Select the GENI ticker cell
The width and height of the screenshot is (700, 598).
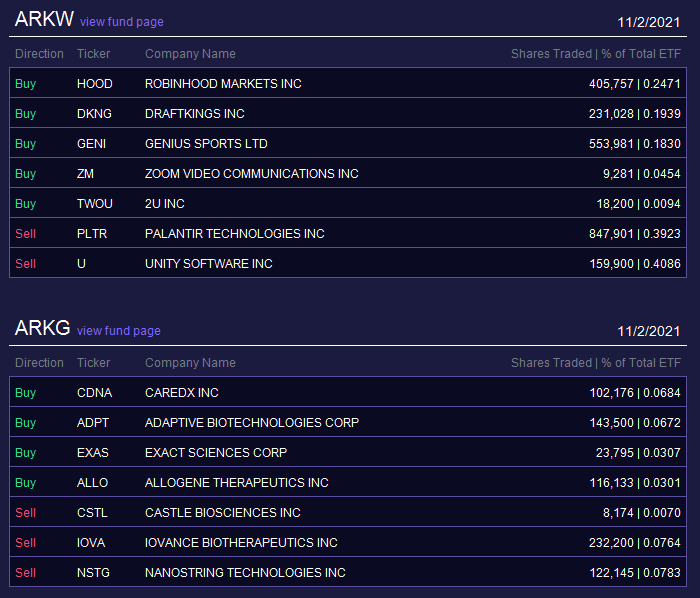point(92,144)
